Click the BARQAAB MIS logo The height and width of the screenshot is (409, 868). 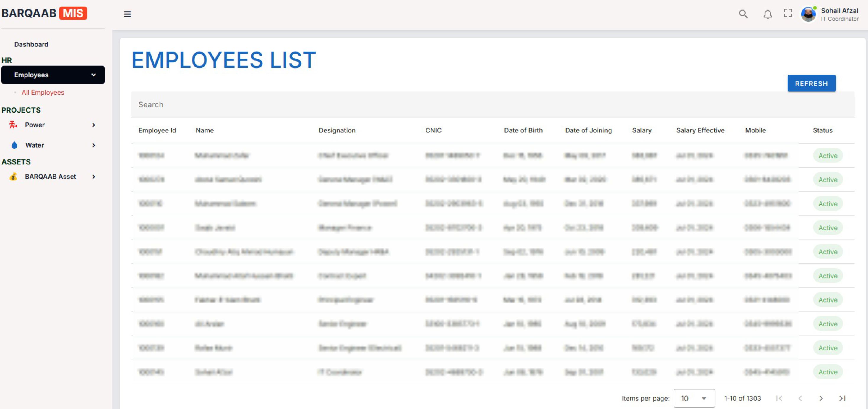[x=44, y=13]
